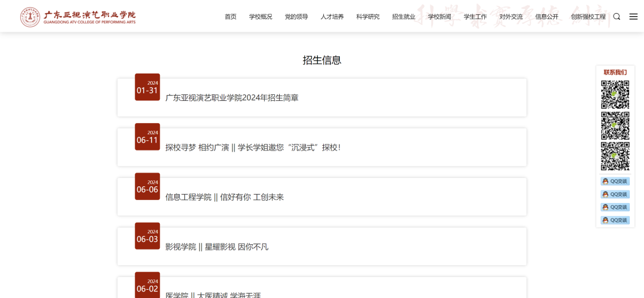Image resolution: width=644 pixels, height=298 pixels.
Task: Click the 06-11 date badge
Action: click(x=147, y=137)
